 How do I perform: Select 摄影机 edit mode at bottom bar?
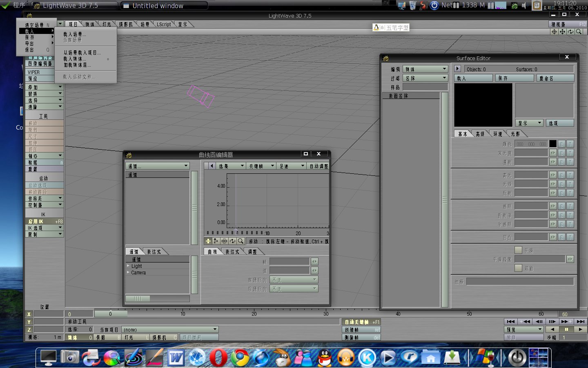click(164, 337)
